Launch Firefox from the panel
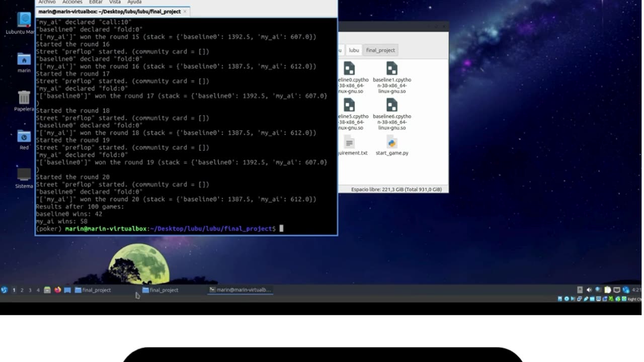 point(57,290)
